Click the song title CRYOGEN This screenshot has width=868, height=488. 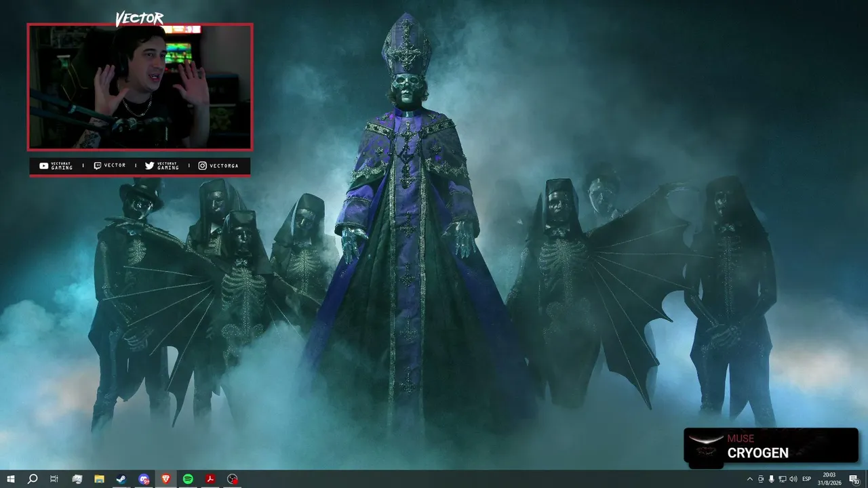click(758, 453)
